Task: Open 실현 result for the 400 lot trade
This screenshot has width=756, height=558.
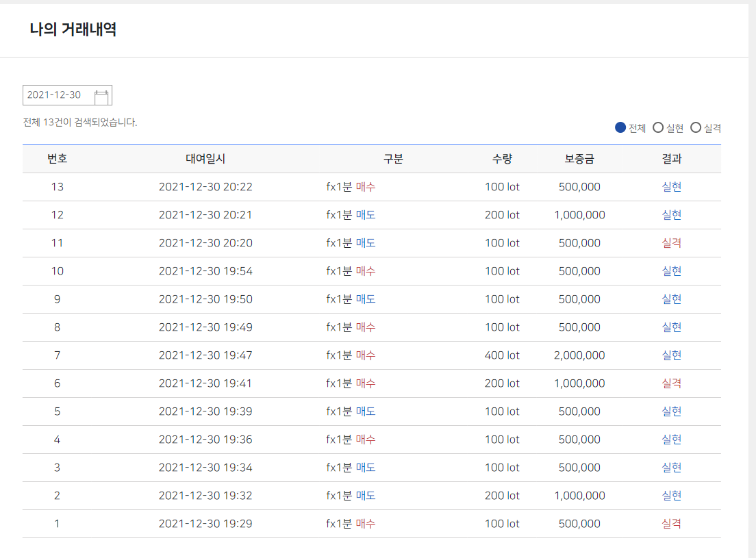Action: 672,355
